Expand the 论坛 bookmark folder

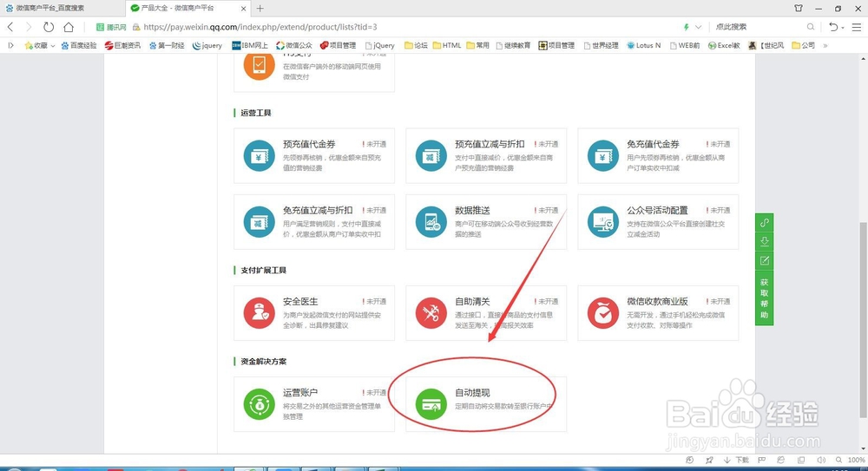click(x=416, y=45)
